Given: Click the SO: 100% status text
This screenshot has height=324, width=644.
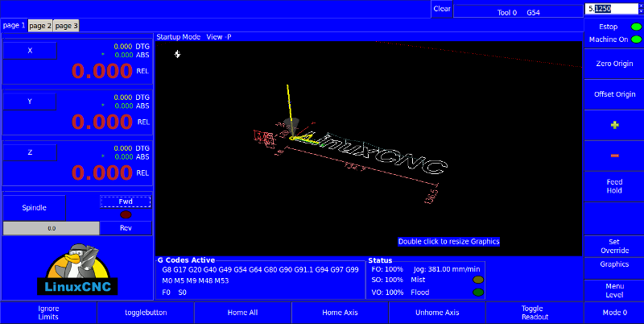Looking at the screenshot, I should [x=387, y=280].
